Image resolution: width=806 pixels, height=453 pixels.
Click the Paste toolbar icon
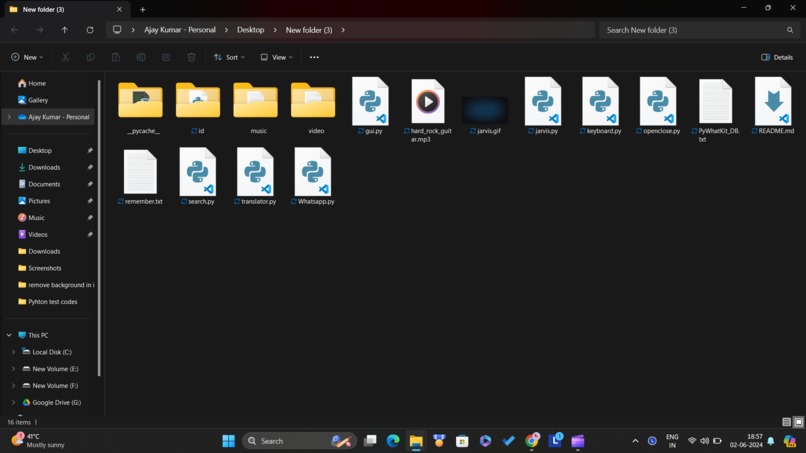[x=116, y=57]
